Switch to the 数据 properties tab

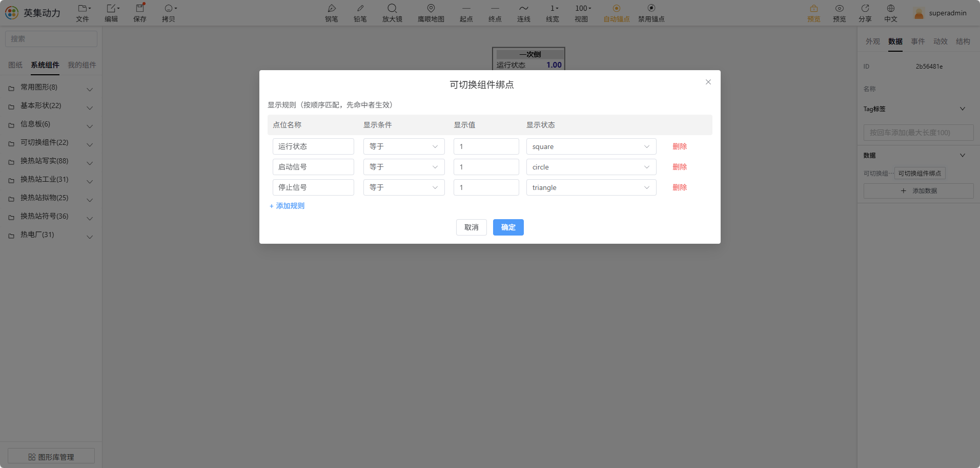895,41
